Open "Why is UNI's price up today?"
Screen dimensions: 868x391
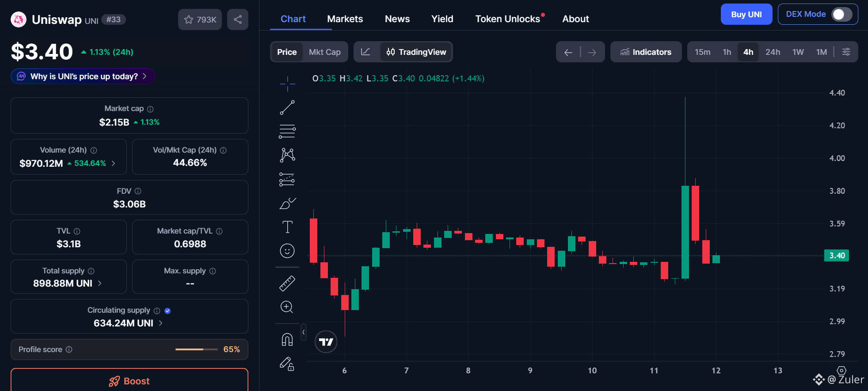pyautogui.click(x=83, y=76)
